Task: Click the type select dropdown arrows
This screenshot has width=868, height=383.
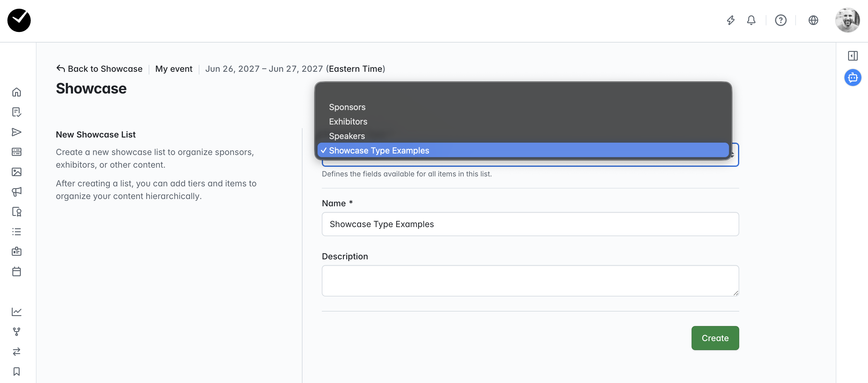Action: pyautogui.click(x=733, y=155)
